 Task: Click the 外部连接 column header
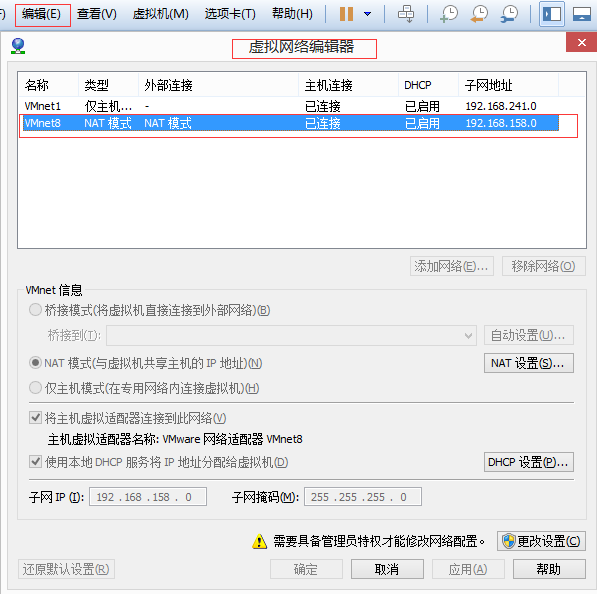click(x=218, y=85)
